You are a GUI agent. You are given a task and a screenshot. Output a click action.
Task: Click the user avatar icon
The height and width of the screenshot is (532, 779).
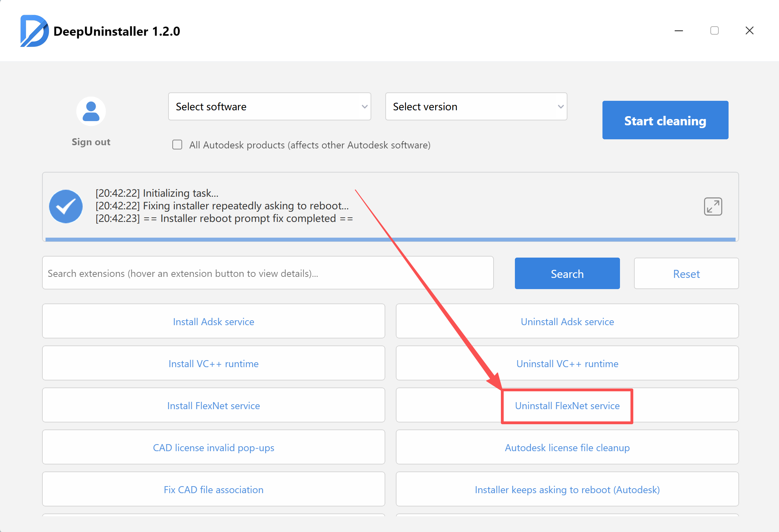pos(91,111)
